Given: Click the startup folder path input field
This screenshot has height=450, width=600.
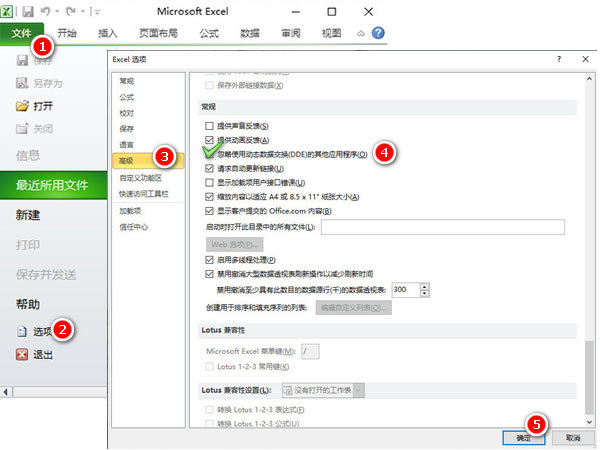Looking at the screenshot, I should click(443, 227).
